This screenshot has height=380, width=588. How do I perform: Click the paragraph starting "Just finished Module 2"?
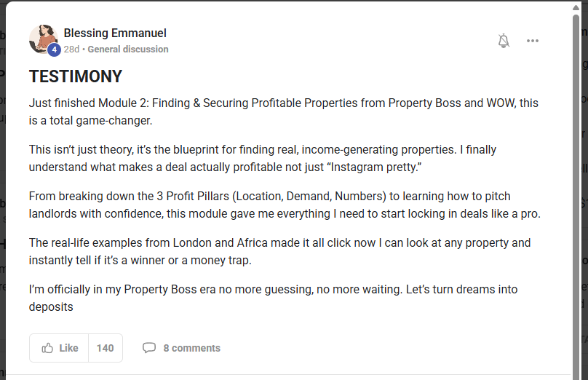coord(284,111)
